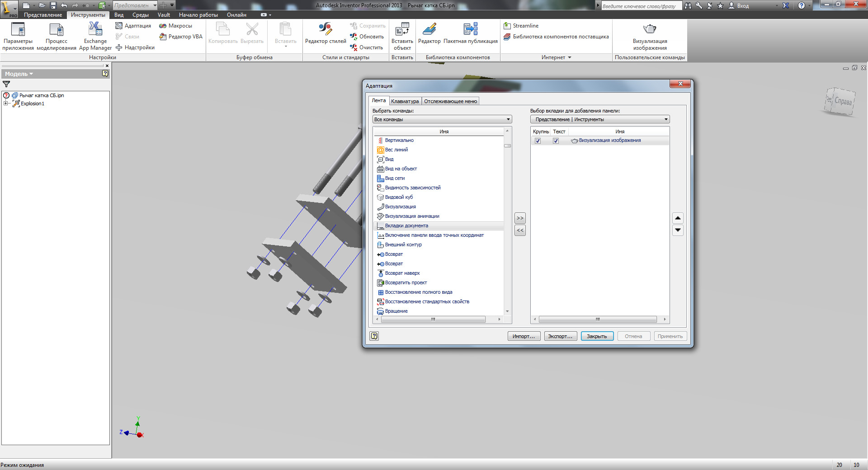This screenshot has width=868, height=470.
Task: Expand the Explosion1 tree node
Action: tap(6, 103)
